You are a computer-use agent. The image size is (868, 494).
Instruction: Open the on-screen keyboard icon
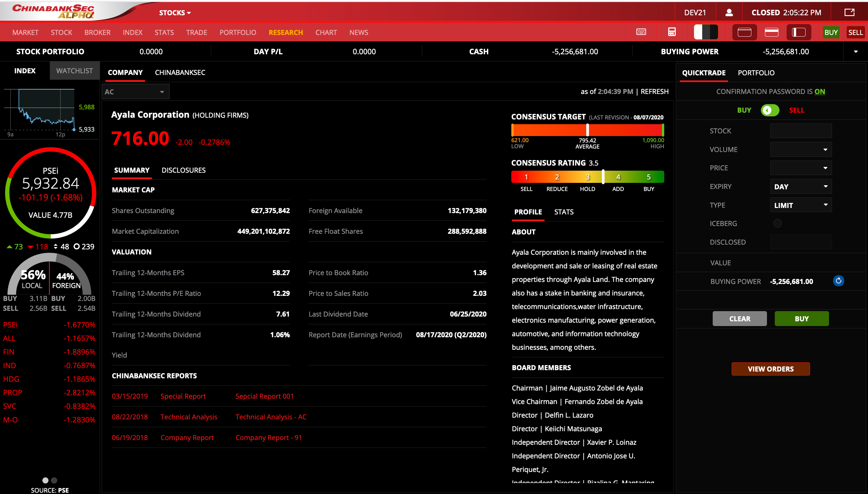coord(641,32)
